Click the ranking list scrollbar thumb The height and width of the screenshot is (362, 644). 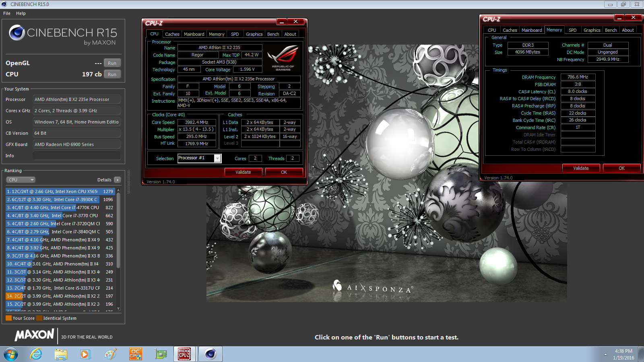point(118,231)
